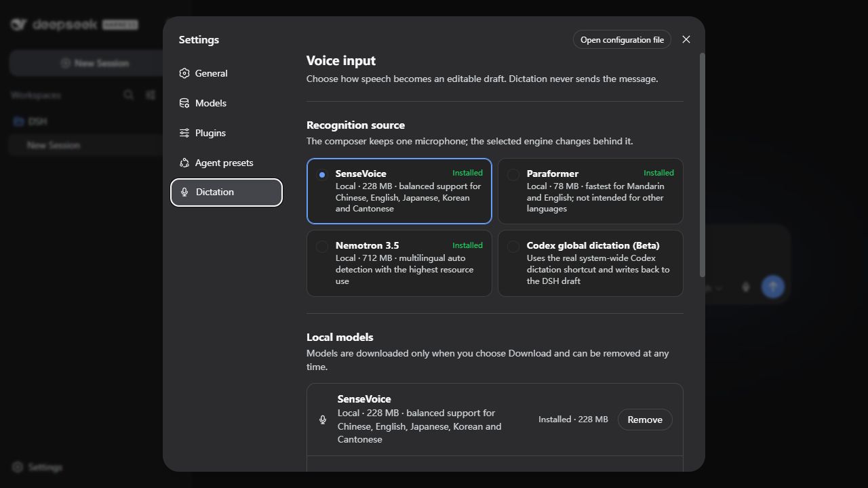Click the SenseVoice local model microphone icon
This screenshot has height=488, width=868.
coord(323,420)
